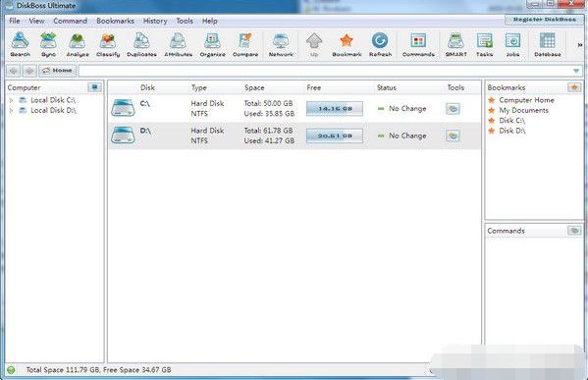Image resolution: width=588 pixels, height=380 pixels.
Task: Select the C:\ drive icon in list
Action: [123, 108]
